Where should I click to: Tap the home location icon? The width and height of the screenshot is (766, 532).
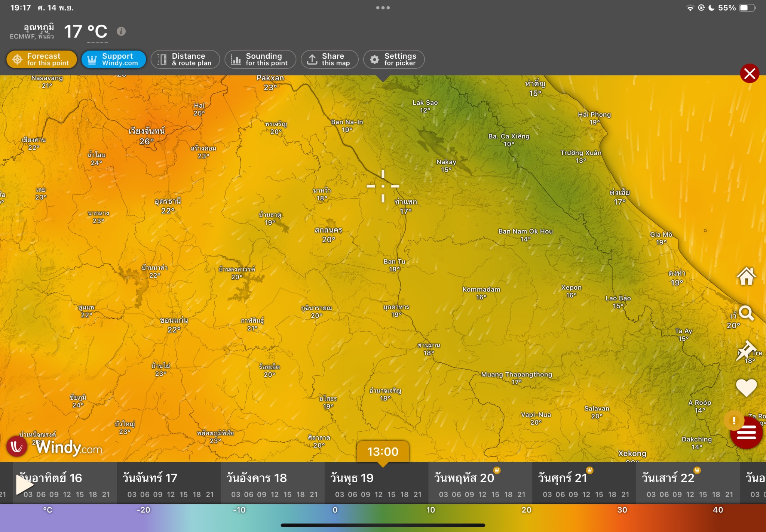[x=746, y=277]
